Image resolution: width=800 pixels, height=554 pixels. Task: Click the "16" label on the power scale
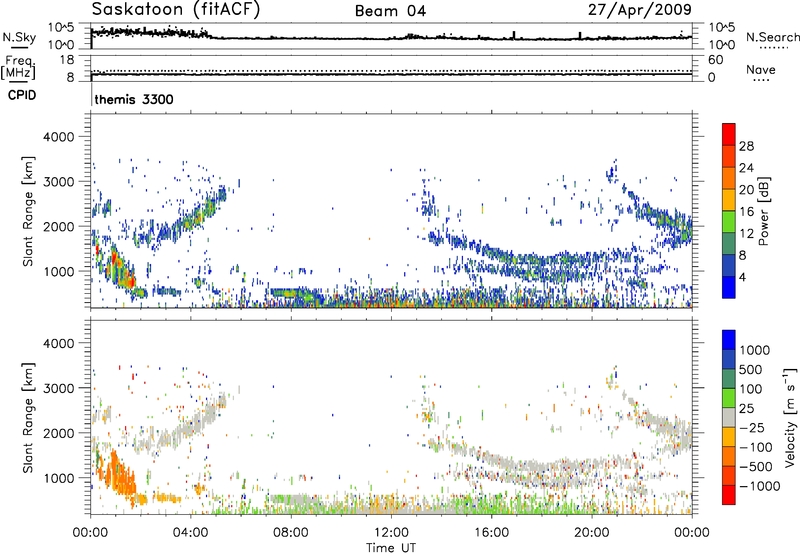click(x=746, y=212)
